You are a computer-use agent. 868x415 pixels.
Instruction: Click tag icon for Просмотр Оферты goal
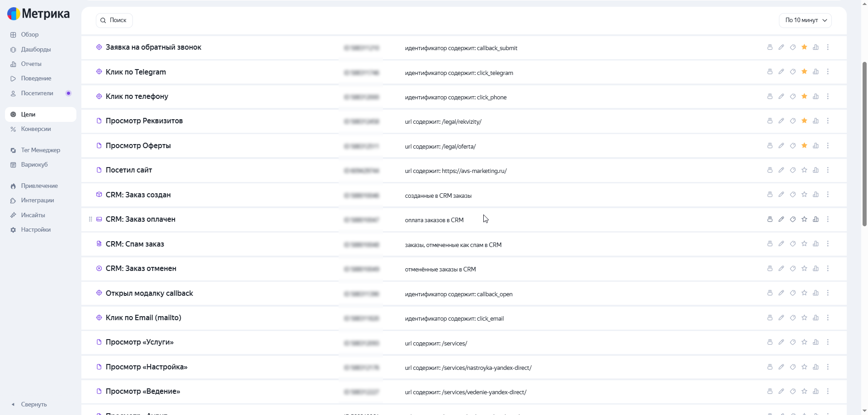pyautogui.click(x=793, y=146)
